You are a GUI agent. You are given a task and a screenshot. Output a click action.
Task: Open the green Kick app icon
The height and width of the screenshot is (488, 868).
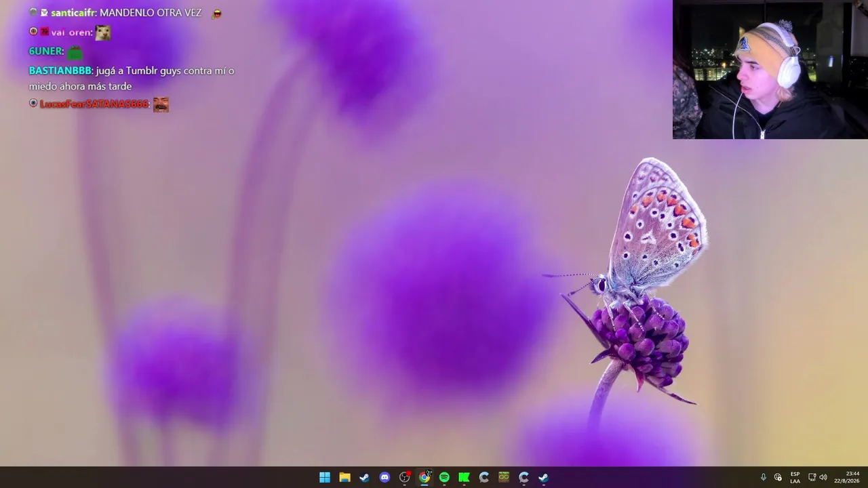point(464,477)
